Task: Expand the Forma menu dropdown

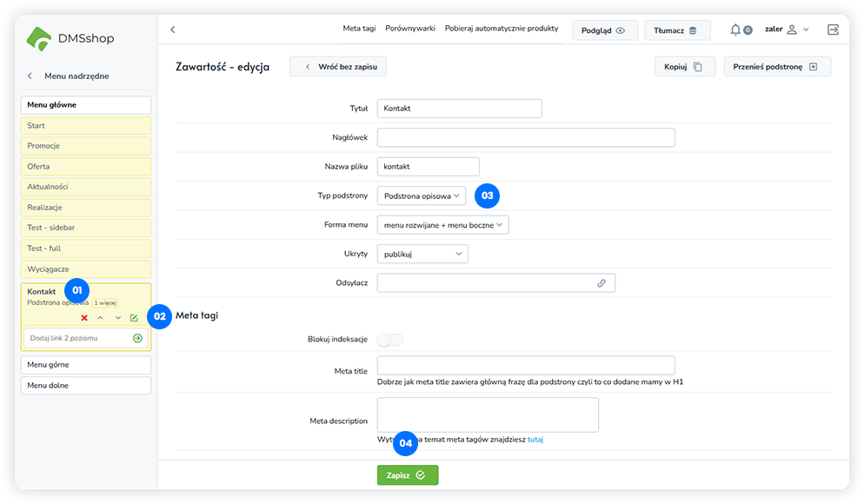Action: pyautogui.click(x=442, y=225)
